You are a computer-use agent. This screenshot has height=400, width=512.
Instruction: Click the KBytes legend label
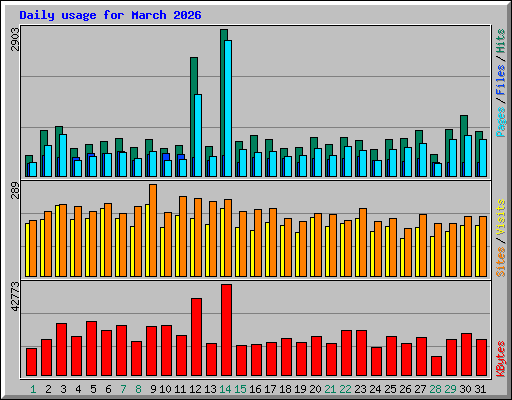pos(501,359)
